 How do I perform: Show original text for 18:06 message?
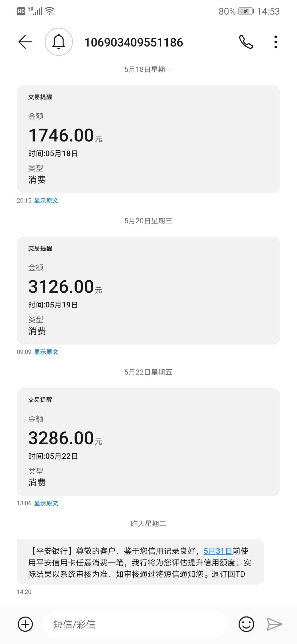(46, 503)
